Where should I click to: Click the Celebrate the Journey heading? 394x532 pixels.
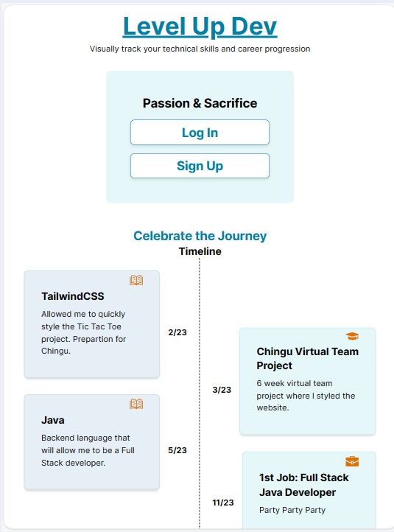(x=200, y=236)
